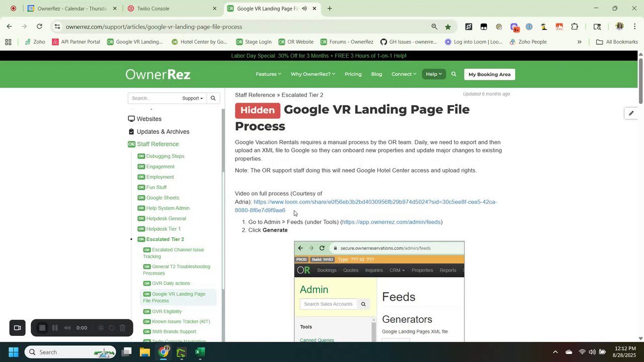Viewport: 644px width, 362px height.
Task: Go back to the previous page
Action: tap(10, 27)
